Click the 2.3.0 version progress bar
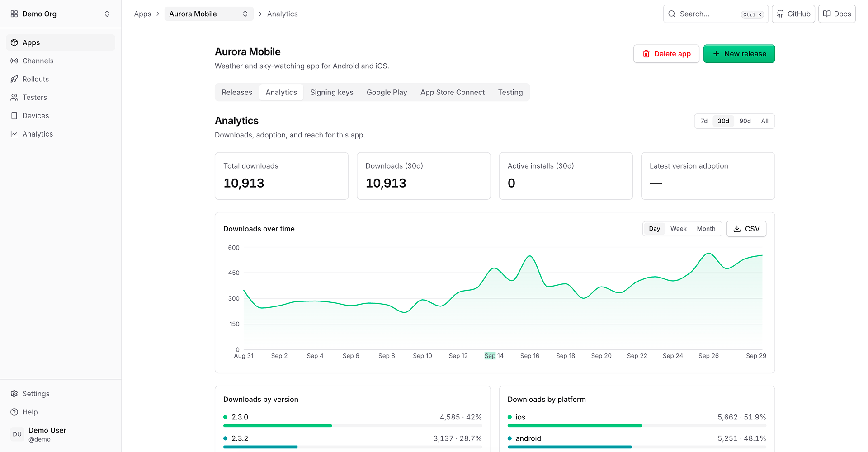This screenshot has width=868, height=452. (353, 426)
